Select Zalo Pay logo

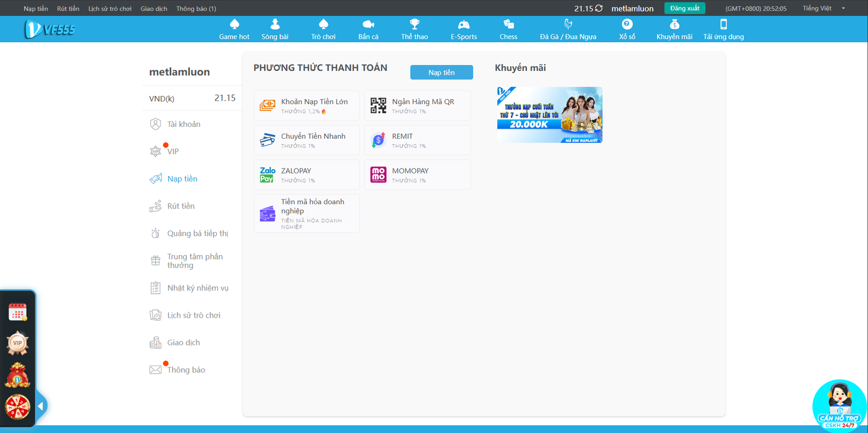coord(267,175)
